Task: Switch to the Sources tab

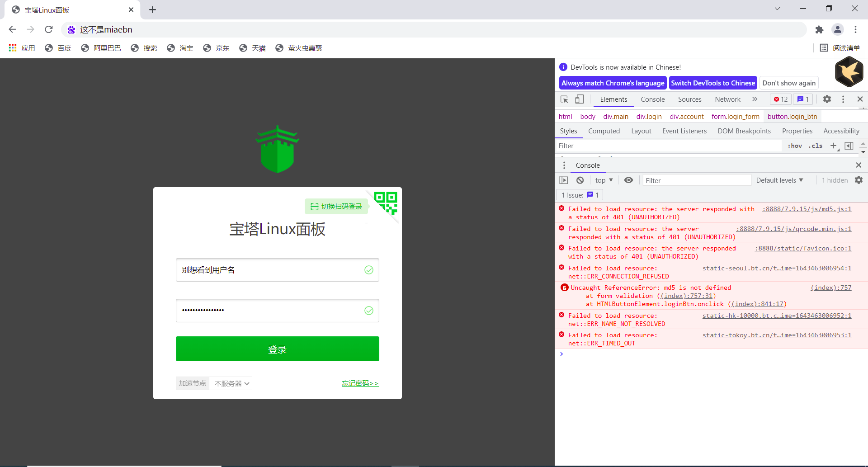Action: [x=689, y=99]
